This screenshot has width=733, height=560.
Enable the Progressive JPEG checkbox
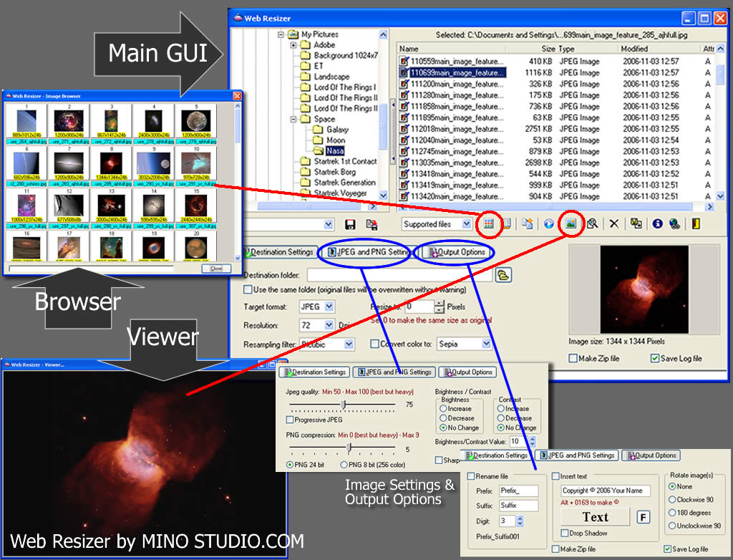tap(290, 420)
